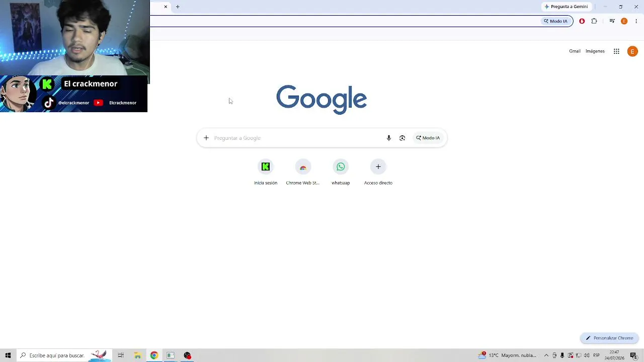Viewport: 644px width, 362px height.
Task: Open the OBS Studio taskbar icon
Action: [187, 355]
